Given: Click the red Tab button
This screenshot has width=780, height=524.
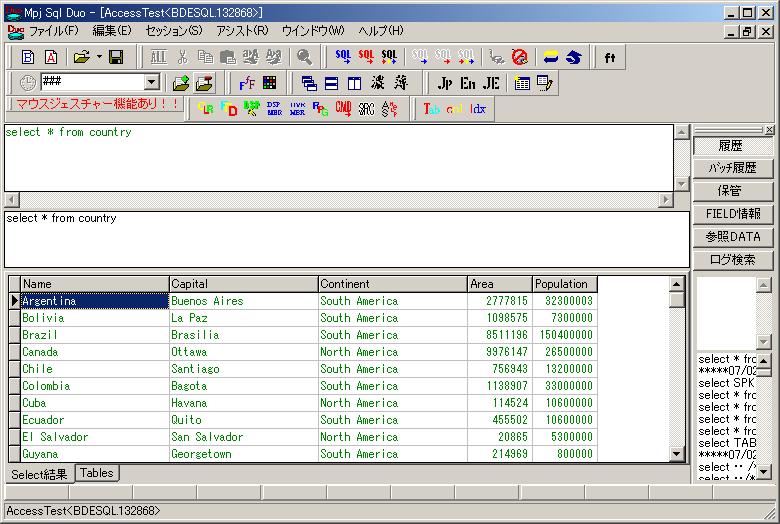Looking at the screenshot, I should (x=431, y=108).
